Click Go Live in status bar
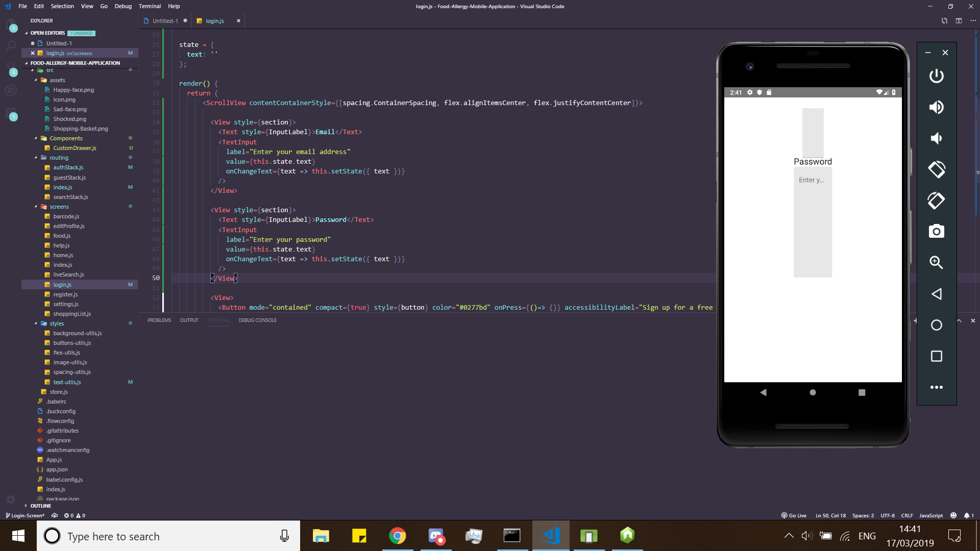 click(794, 515)
